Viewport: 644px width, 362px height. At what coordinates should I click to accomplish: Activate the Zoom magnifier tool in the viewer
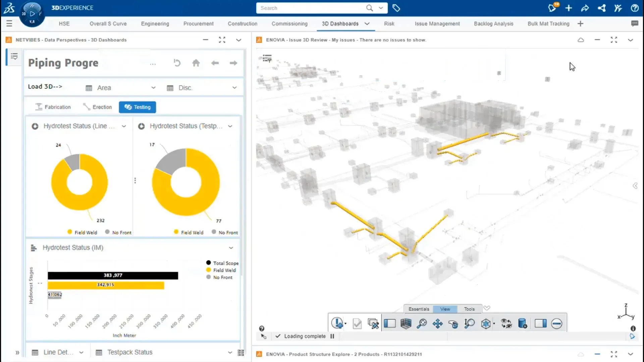point(422,324)
